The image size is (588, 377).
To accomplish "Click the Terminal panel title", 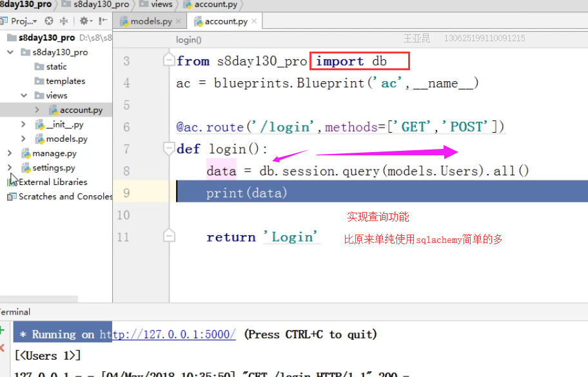I will (15, 312).
